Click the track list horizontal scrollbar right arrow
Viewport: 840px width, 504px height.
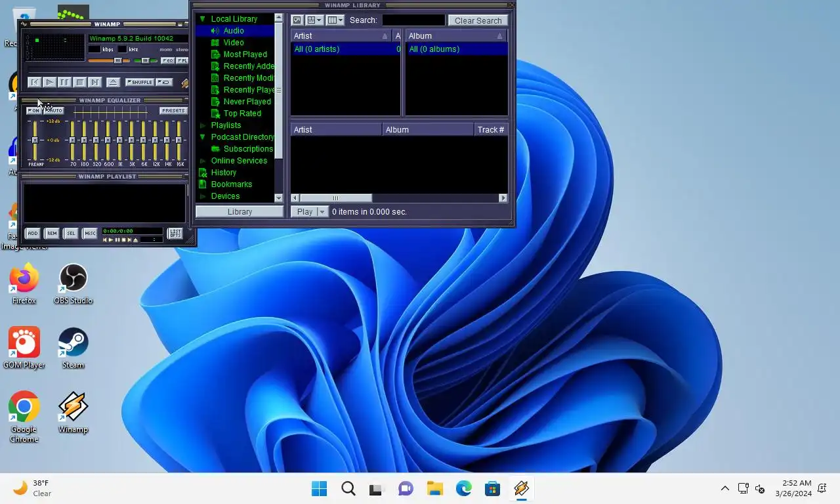[503, 198]
